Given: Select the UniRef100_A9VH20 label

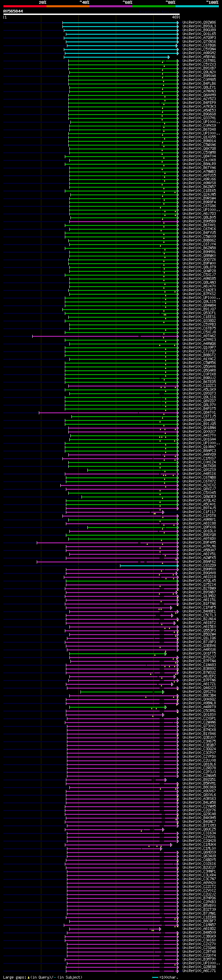Looking at the screenshot, I should tap(199, 883).
